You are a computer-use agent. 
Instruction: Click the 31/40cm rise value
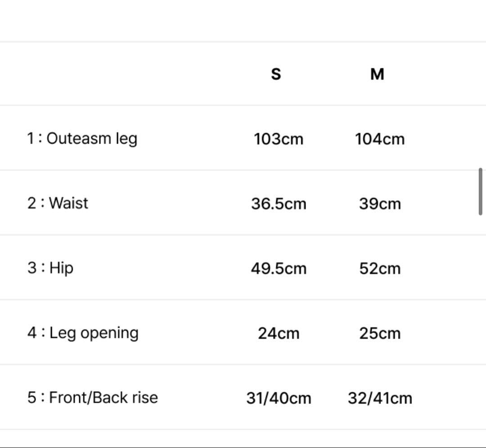279,398
